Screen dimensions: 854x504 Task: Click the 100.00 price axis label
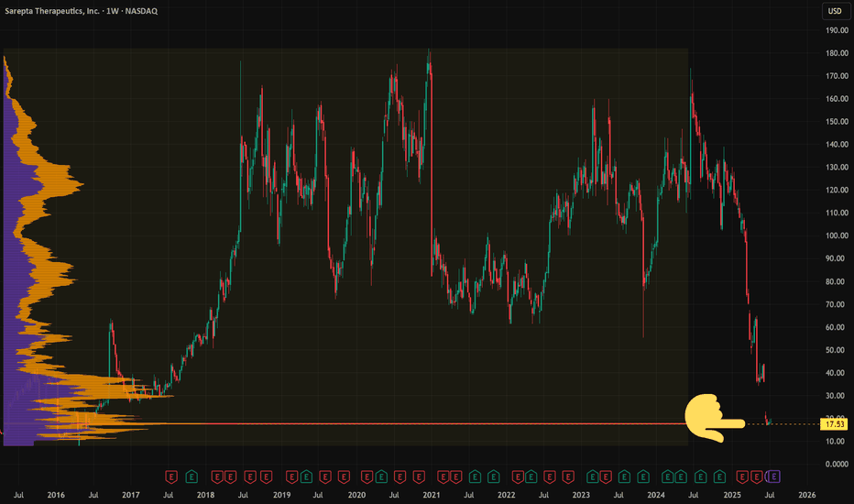coord(837,236)
